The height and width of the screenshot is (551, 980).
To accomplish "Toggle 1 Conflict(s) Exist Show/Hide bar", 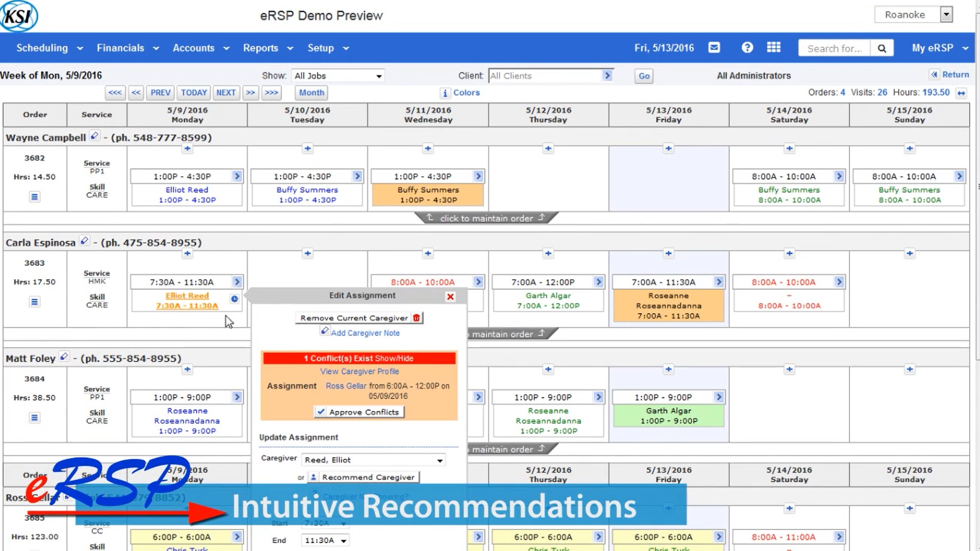I will click(359, 358).
